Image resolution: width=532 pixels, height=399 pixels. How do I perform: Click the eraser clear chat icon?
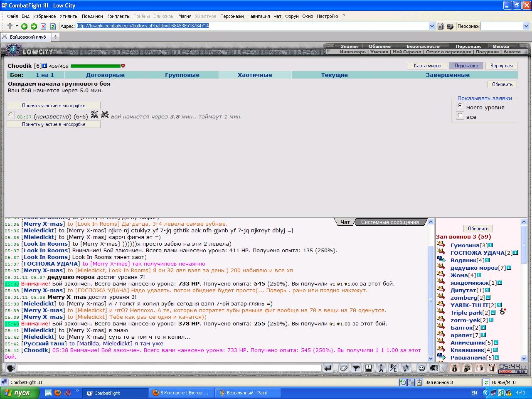point(343,368)
